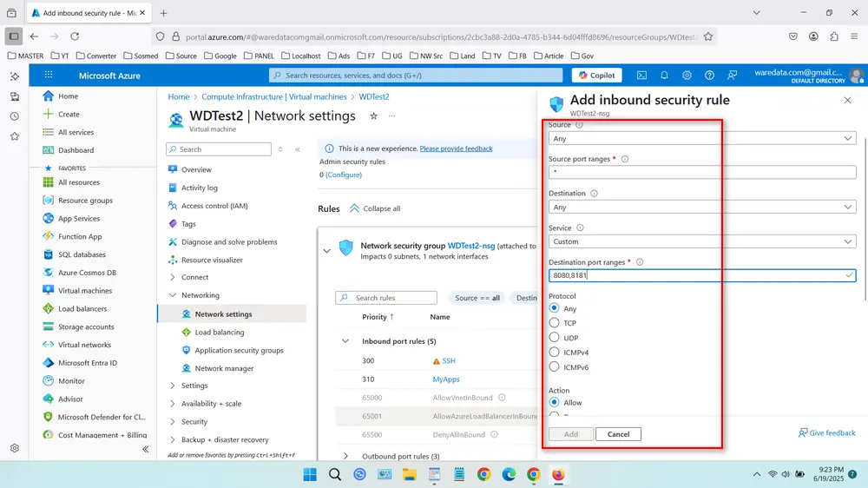Open the Destination dropdown
This screenshot has width=868, height=488.
[x=702, y=208]
